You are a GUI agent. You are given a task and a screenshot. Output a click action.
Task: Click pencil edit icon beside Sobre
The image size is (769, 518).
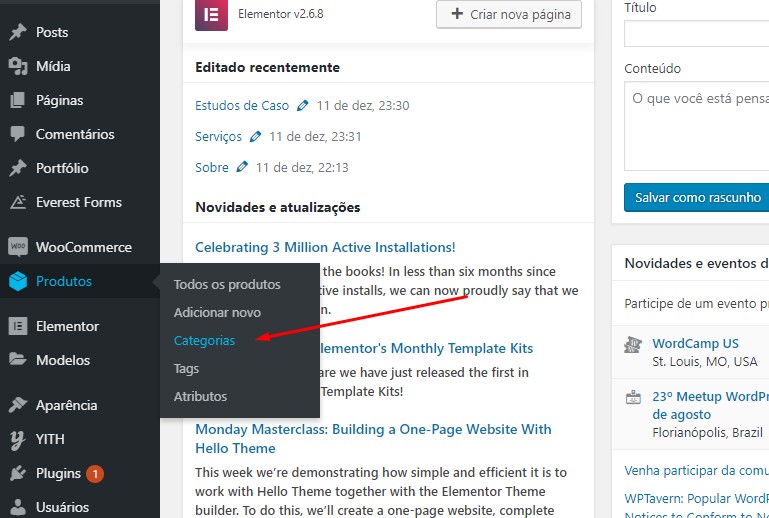coord(242,167)
